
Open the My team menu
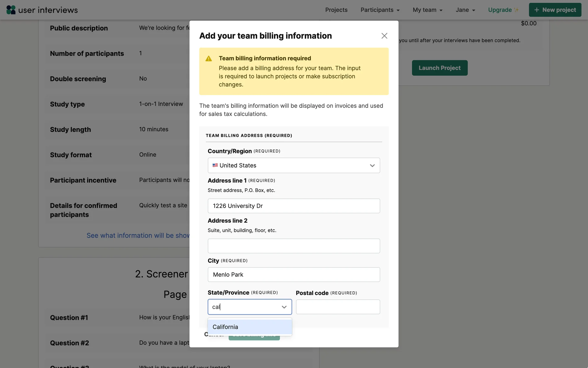428,10
